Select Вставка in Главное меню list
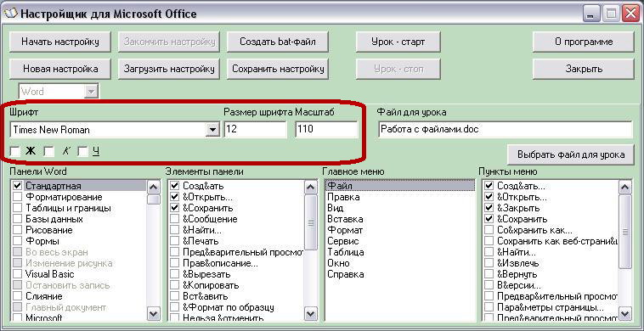The image size is (644, 331). click(399, 219)
